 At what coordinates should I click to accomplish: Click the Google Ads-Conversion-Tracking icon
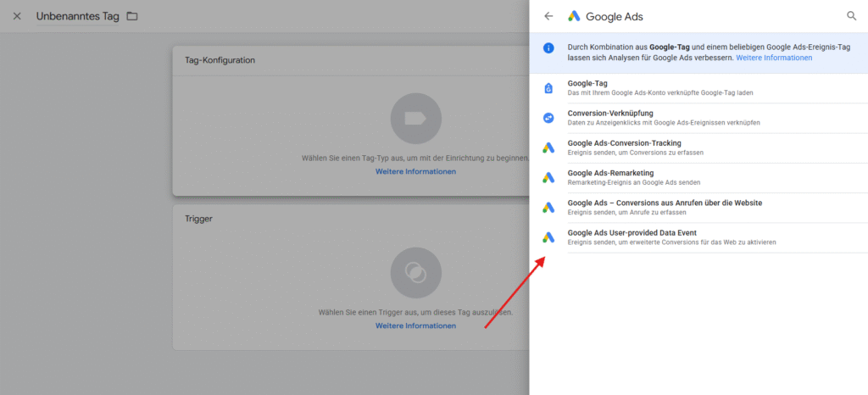(x=548, y=147)
